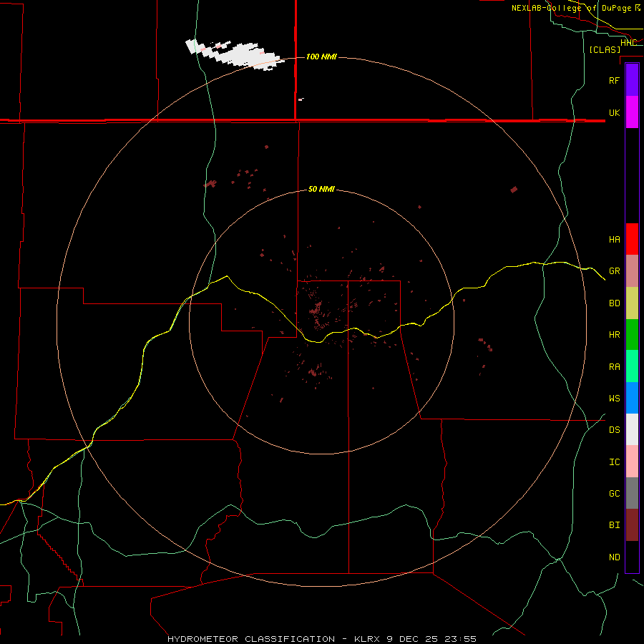Click the '[CLAS]' product label
The image size is (644, 644).
point(605,49)
